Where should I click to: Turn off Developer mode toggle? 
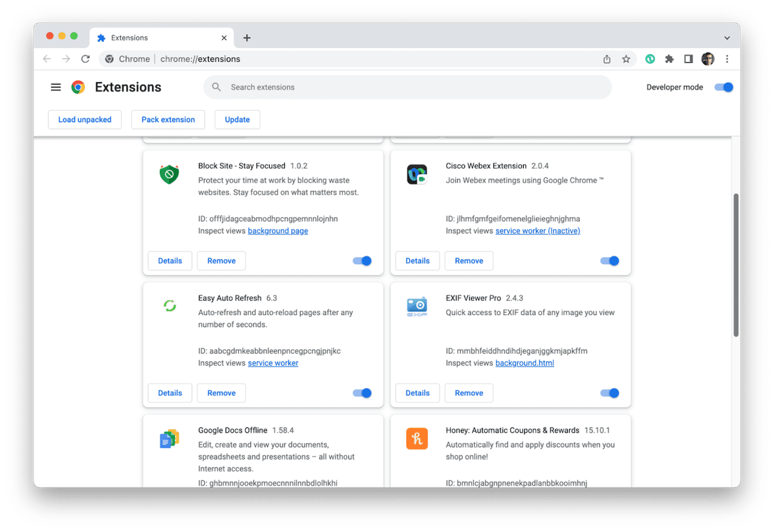click(724, 87)
